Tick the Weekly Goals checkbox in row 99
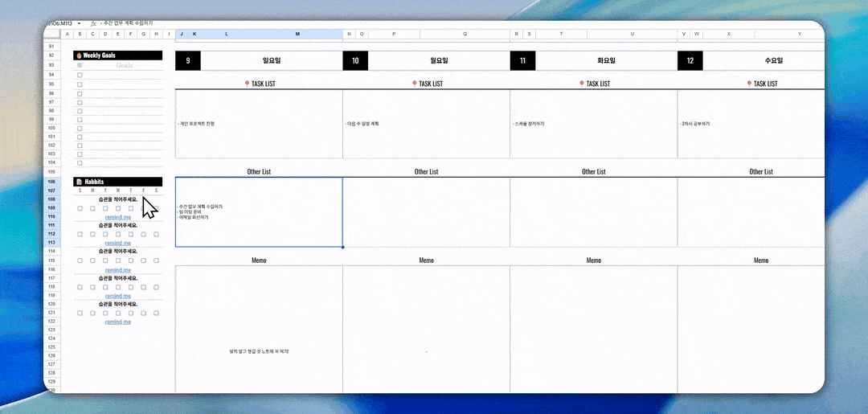Viewport: 868px width, 414px height. [80, 120]
